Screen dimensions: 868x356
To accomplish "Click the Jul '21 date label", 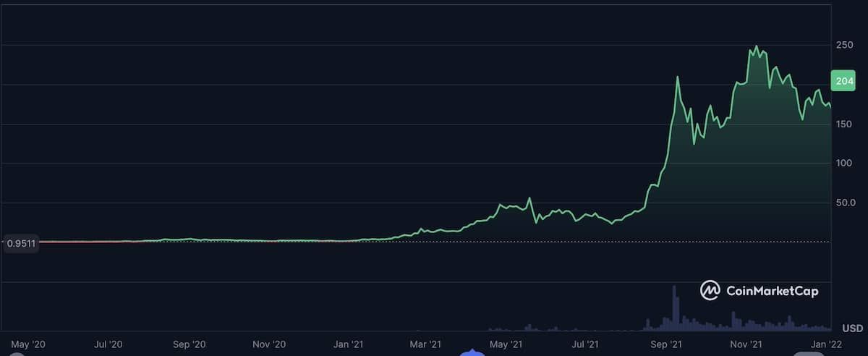I will 585,344.
